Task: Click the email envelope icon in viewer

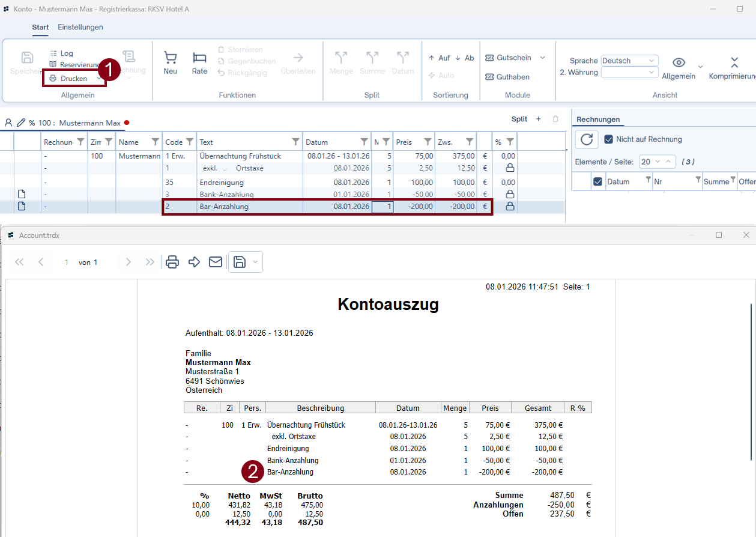Action: [x=216, y=262]
